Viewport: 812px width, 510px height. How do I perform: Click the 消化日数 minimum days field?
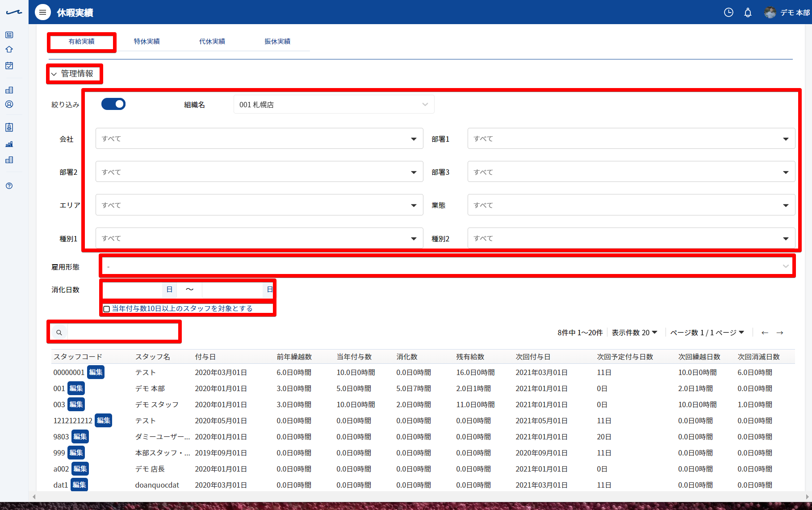(x=133, y=290)
